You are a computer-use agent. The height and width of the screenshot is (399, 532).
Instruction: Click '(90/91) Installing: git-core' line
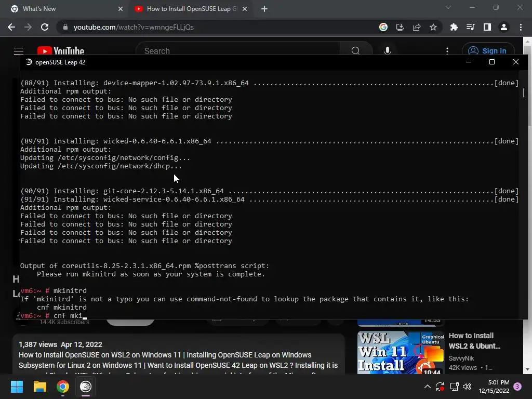tap(269, 191)
